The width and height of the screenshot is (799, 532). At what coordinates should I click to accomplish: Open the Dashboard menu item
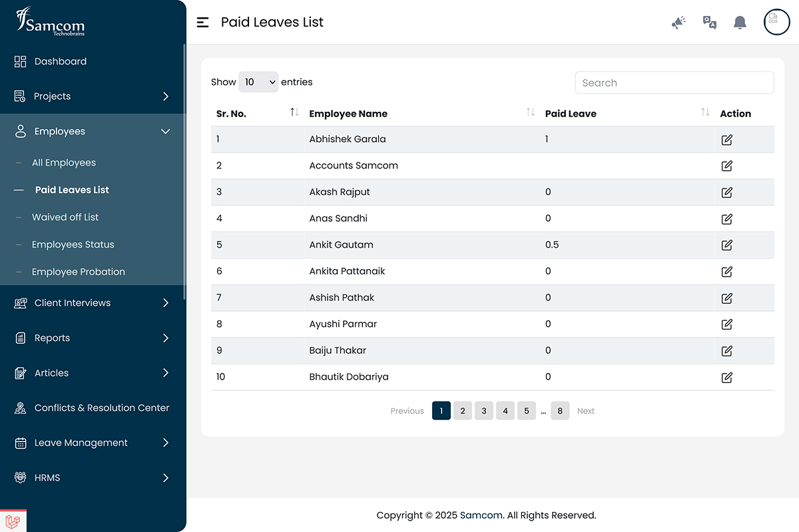[61, 61]
